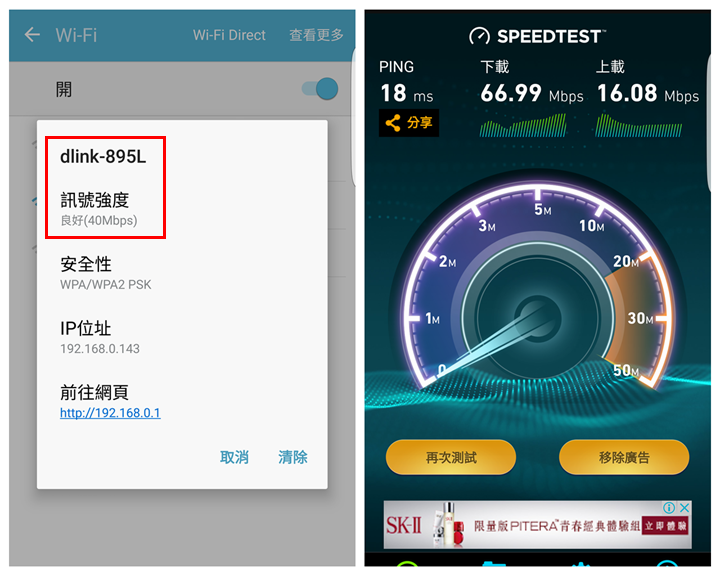
Task: Tap the 分享 share icon
Action: (409, 123)
